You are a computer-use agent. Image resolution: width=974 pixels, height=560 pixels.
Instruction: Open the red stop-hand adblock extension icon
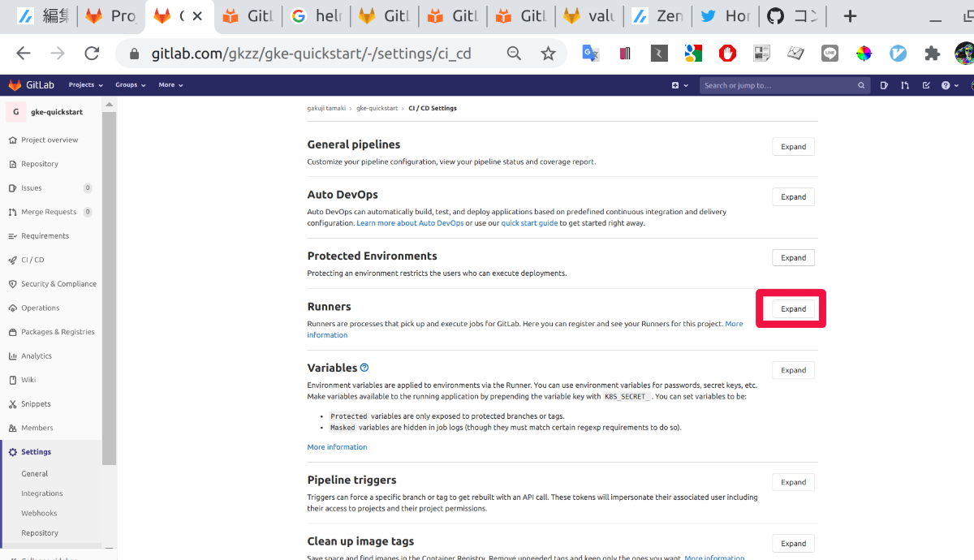[727, 54]
